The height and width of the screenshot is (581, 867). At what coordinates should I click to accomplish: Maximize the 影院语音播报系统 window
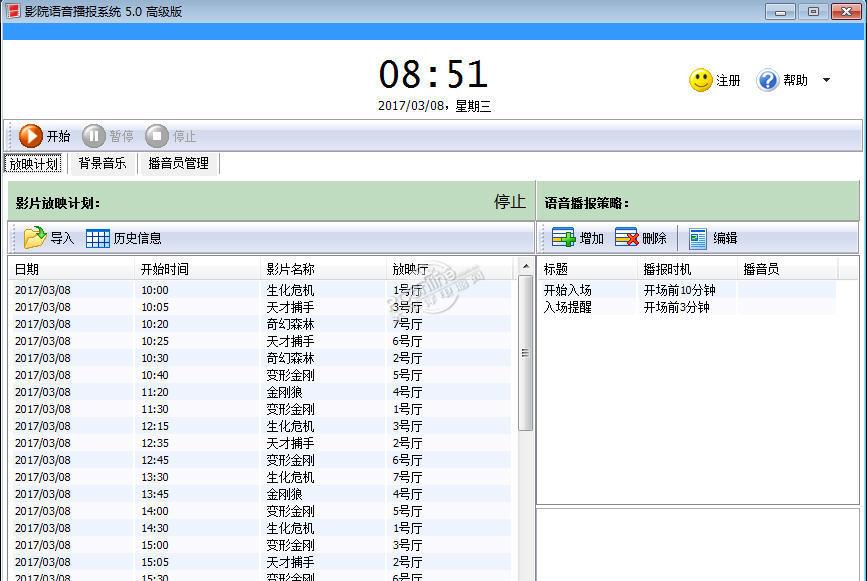click(813, 12)
